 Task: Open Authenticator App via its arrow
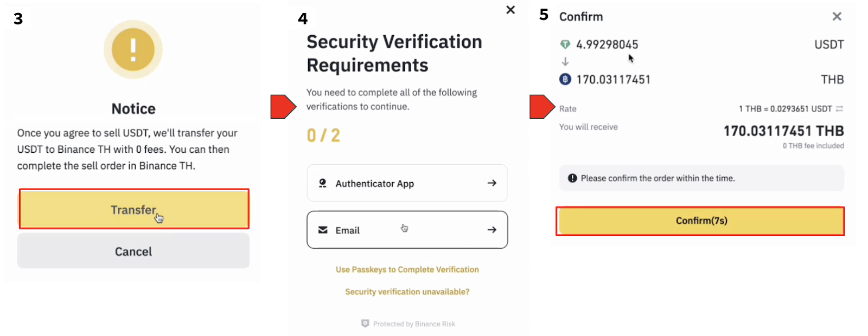tap(492, 183)
